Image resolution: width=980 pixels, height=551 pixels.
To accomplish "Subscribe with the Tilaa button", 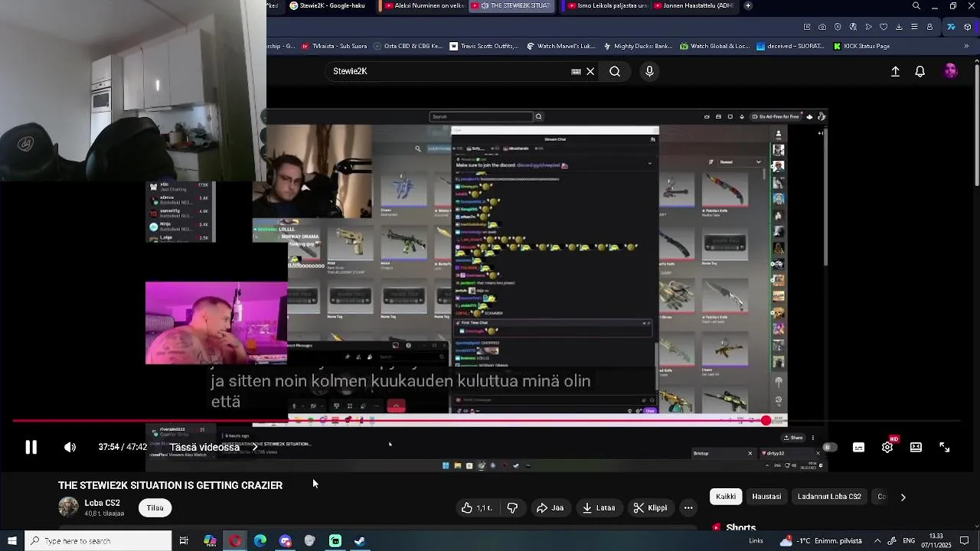I will coord(155,508).
